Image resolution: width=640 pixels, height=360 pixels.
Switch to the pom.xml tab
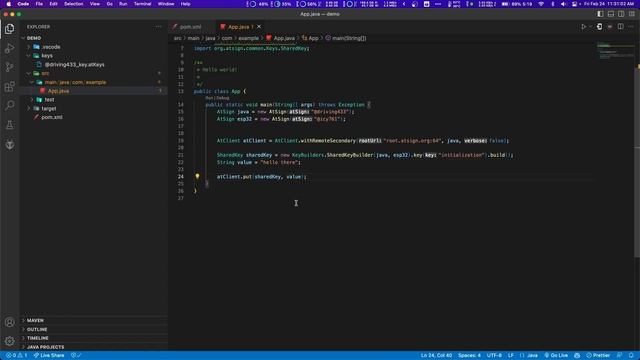(x=190, y=27)
